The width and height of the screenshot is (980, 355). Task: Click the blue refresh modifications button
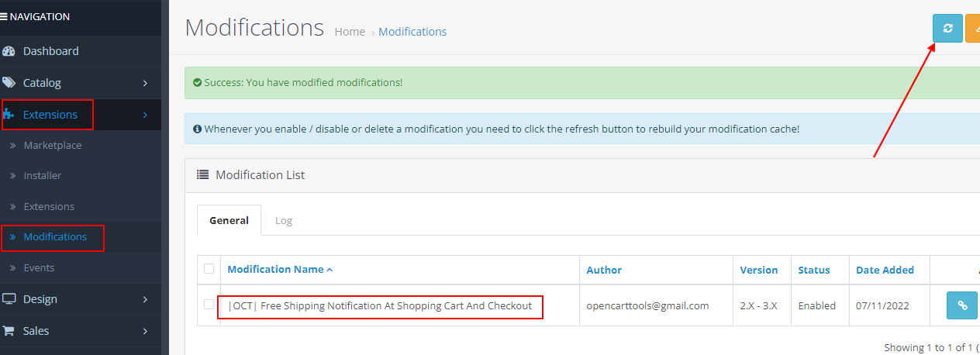947,29
